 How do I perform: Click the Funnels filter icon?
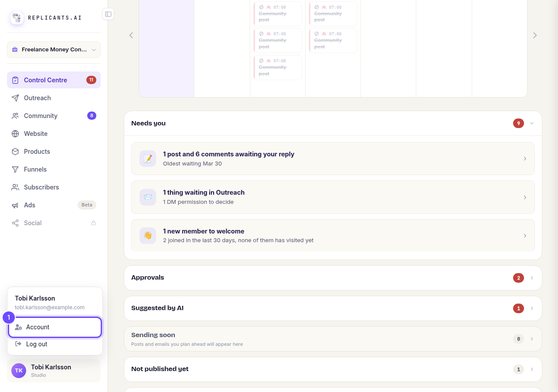point(15,169)
